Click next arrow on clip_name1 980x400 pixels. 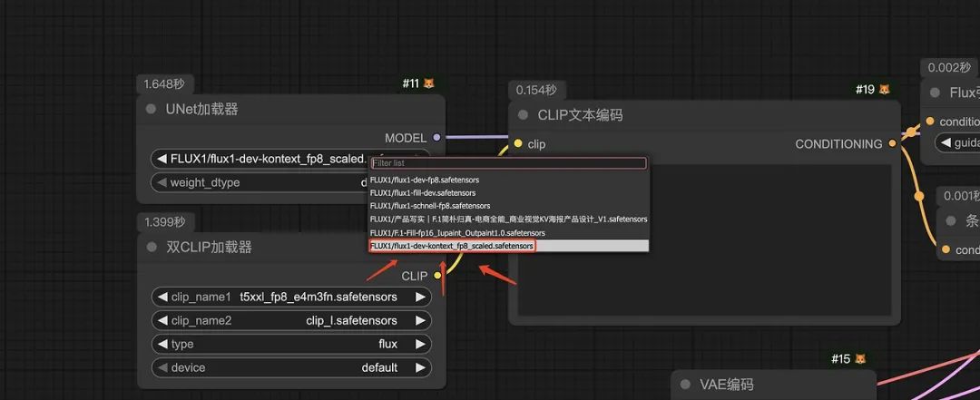(x=421, y=297)
